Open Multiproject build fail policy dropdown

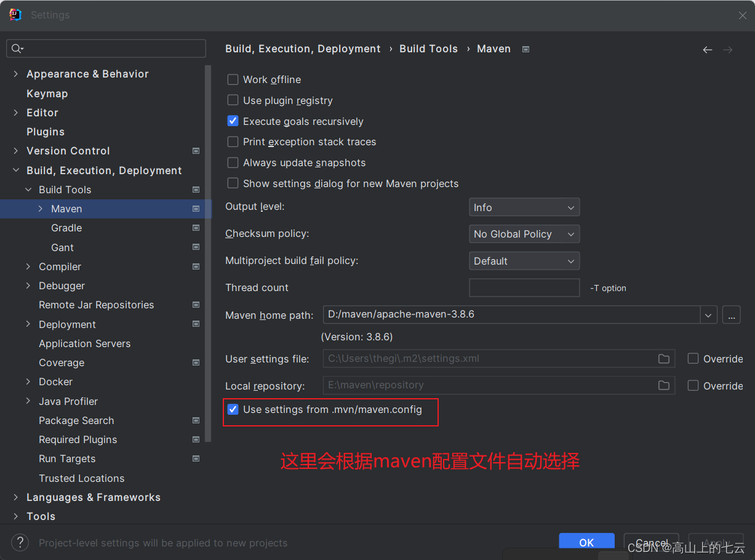click(524, 261)
